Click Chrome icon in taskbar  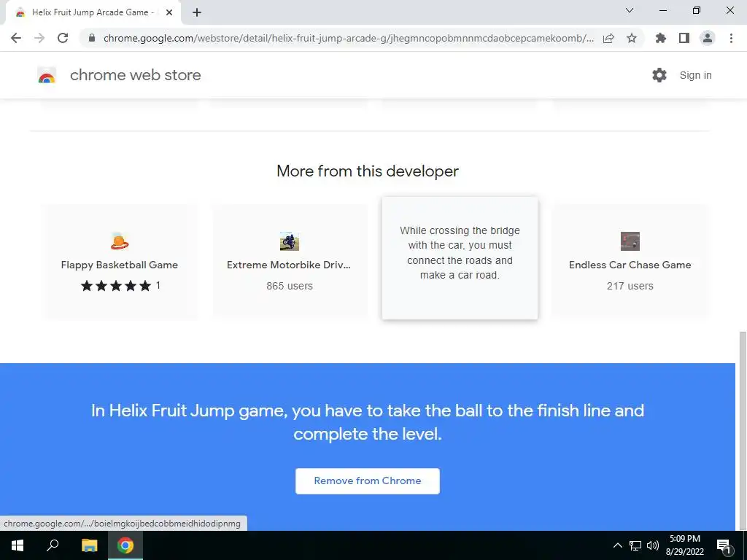[x=125, y=545]
